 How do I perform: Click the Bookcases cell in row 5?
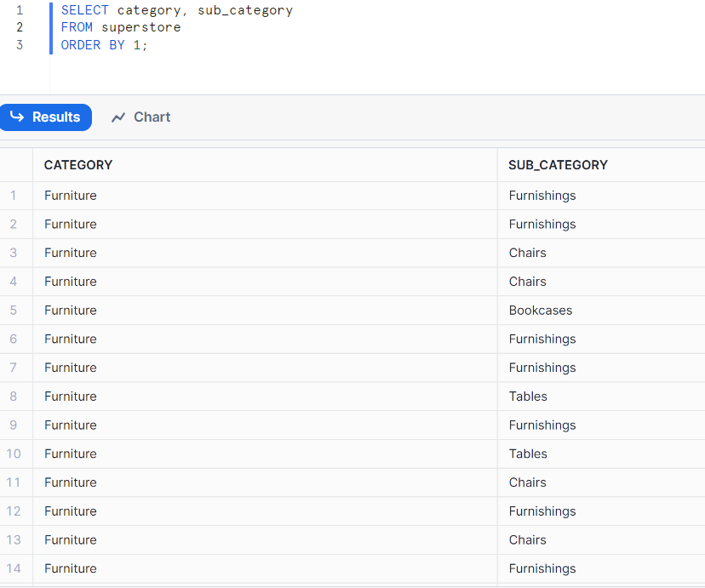(x=541, y=311)
